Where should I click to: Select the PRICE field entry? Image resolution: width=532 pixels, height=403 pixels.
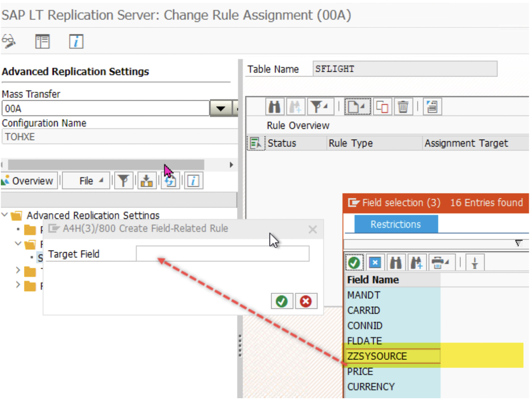392,371
